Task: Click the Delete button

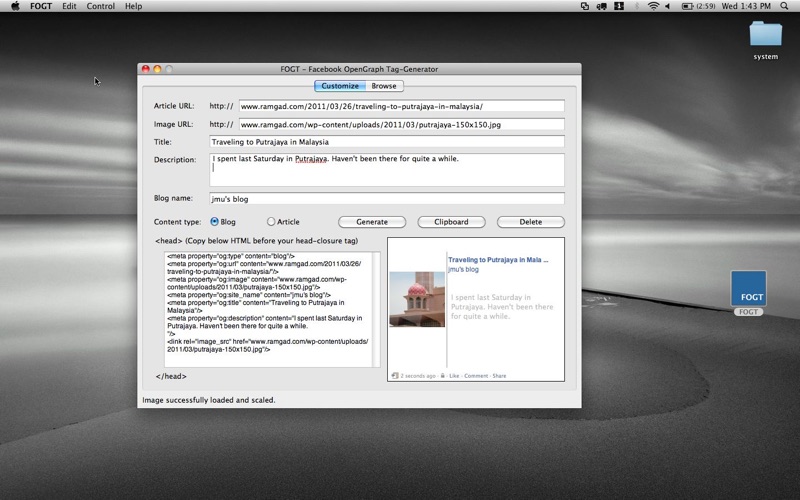Action: point(531,222)
